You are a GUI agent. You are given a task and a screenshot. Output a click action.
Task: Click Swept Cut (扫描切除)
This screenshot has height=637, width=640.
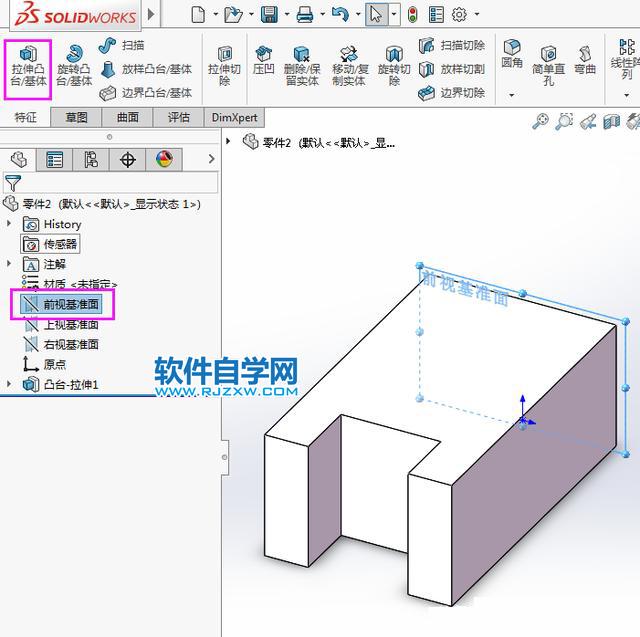click(x=452, y=45)
